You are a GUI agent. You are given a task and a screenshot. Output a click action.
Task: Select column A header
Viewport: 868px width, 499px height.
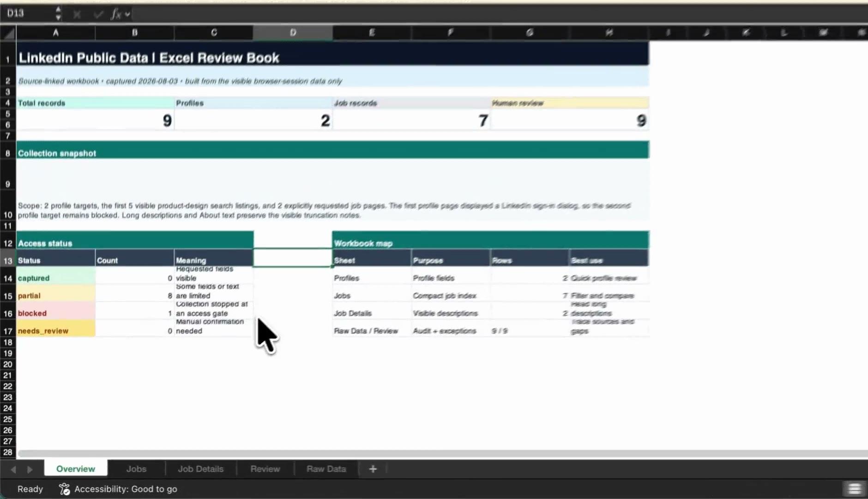55,33
